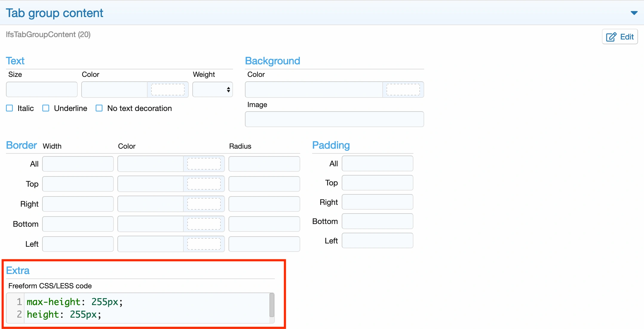Click the Border Radius field for Top
The image size is (644, 329).
point(264,184)
